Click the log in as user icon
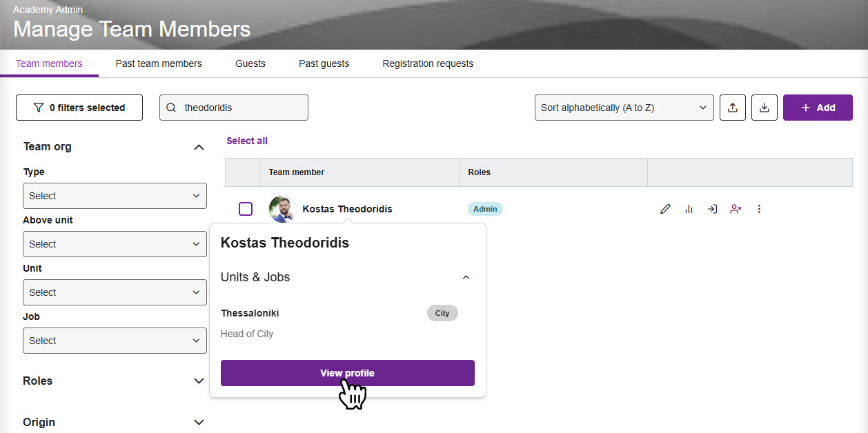The height and width of the screenshot is (433, 868). click(x=712, y=209)
